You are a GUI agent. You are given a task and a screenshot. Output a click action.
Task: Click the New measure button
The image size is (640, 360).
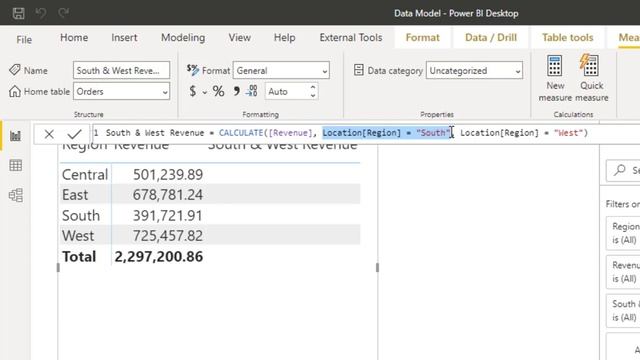click(x=555, y=78)
